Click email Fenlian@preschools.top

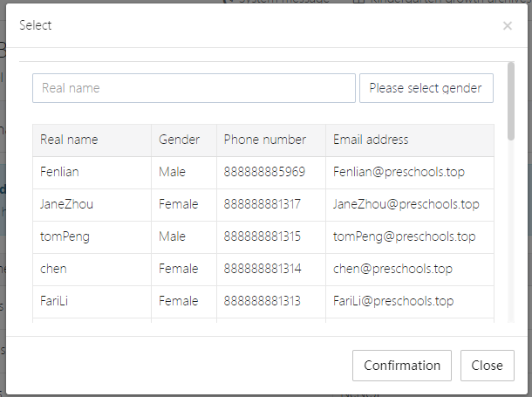[x=399, y=172]
